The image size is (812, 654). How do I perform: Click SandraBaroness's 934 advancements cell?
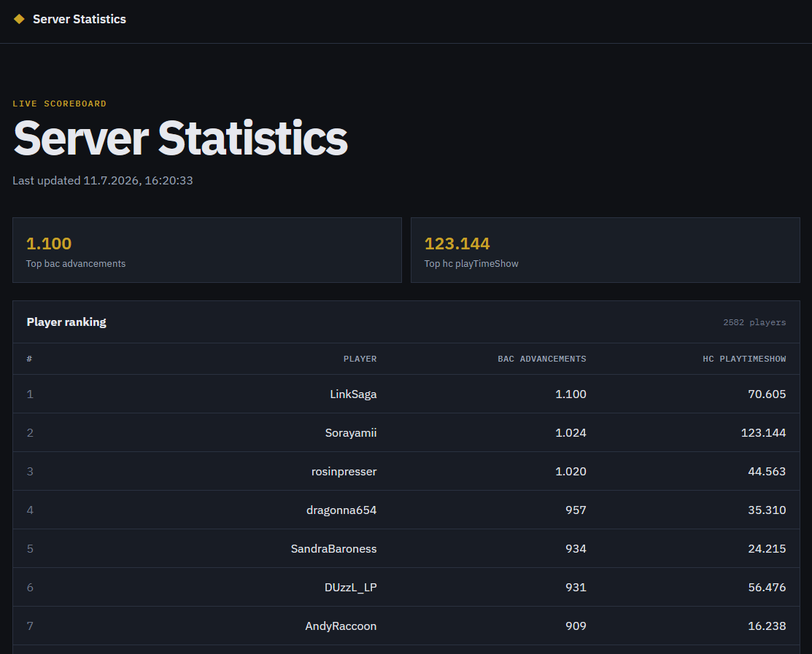[576, 548]
